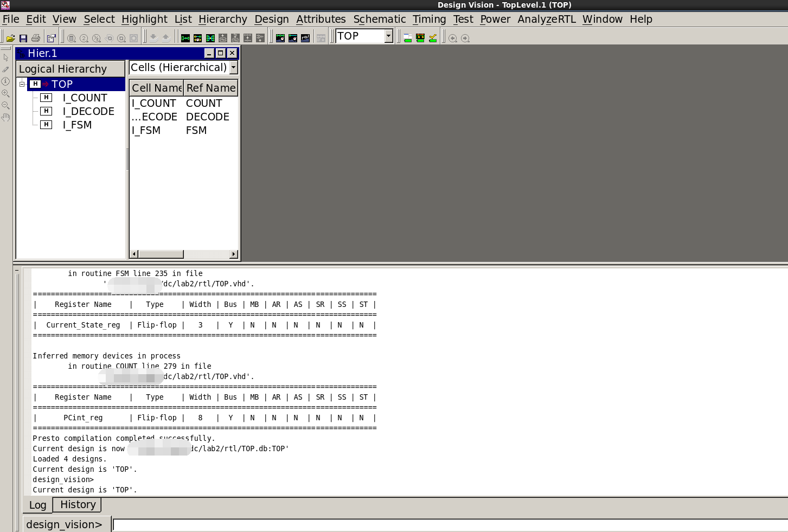Open a design file using the open folder icon
788x532 pixels.
[x=11, y=37]
